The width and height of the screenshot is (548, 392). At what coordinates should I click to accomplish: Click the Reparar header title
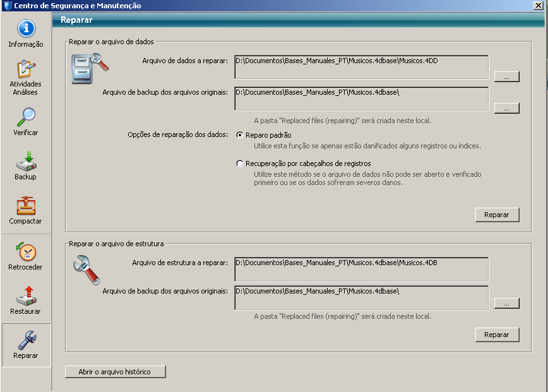pyautogui.click(x=76, y=20)
